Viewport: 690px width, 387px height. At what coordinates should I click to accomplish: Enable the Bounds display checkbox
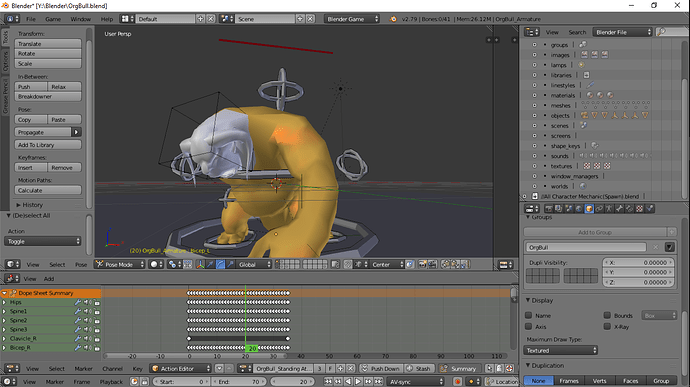click(x=607, y=315)
